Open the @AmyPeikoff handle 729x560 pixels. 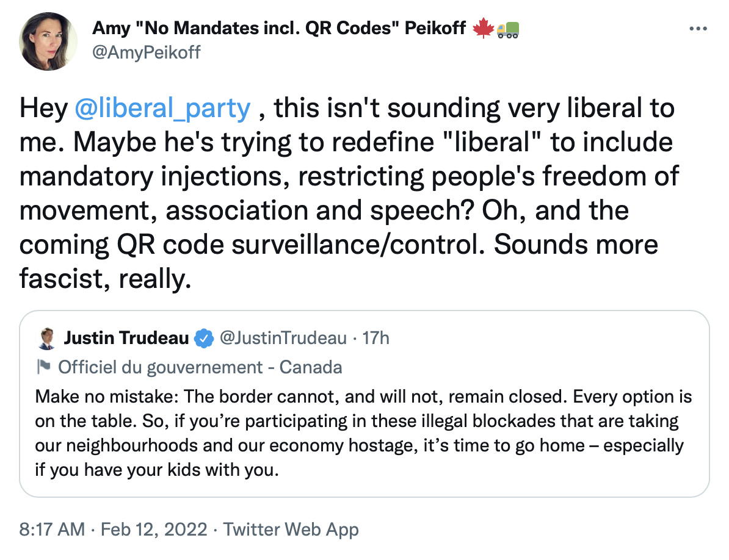click(x=146, y=52)
